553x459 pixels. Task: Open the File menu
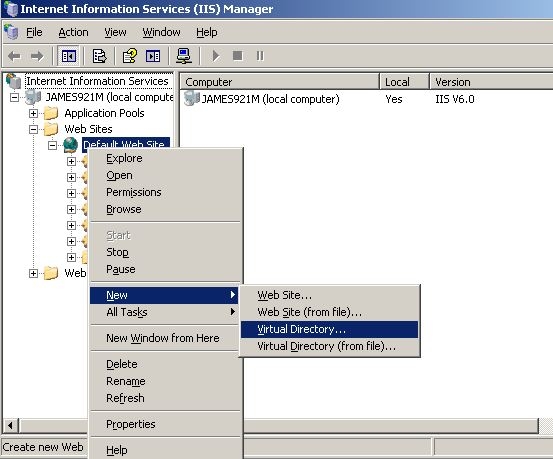tap(34, 32)
